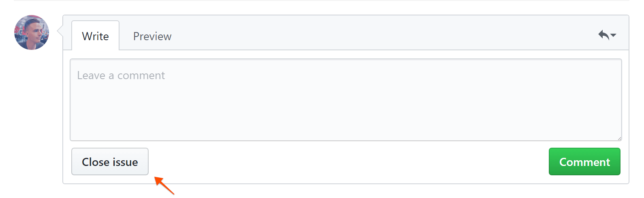Return to writing mode via Write
Image resolution: width=644 pixels, height=198 pixels.
tap(96, 36)
